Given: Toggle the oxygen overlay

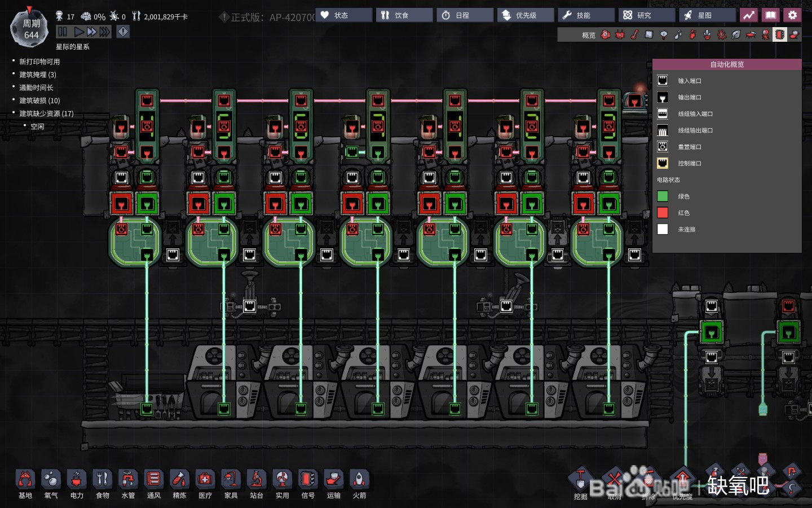Looking at the screenshot, I should click(606, 35).
